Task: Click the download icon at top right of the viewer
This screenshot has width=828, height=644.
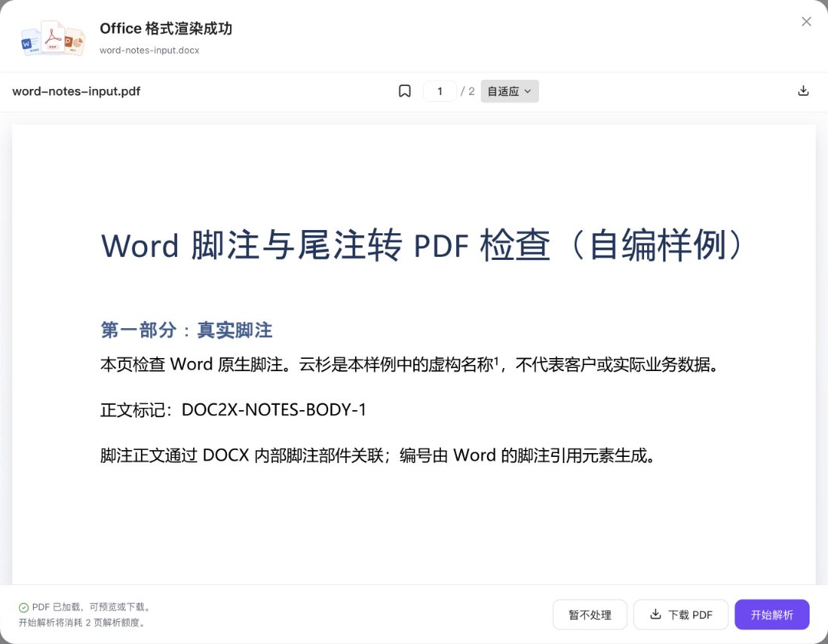Action: (803, 90)
